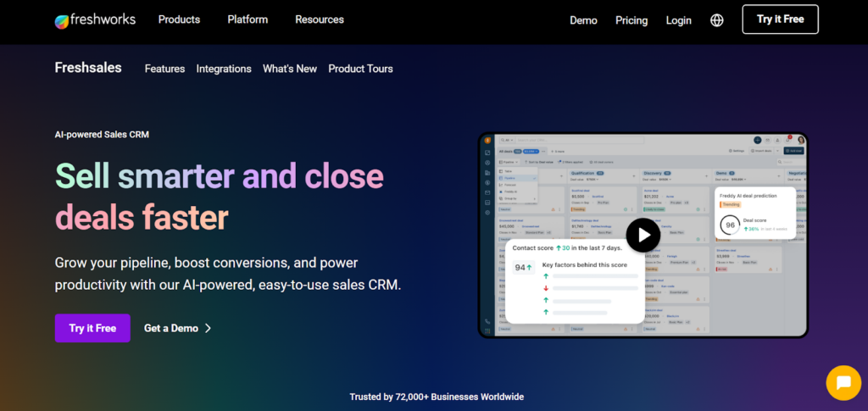Open the Platform menu
868x411 pixels.
[x=248, y=19]
